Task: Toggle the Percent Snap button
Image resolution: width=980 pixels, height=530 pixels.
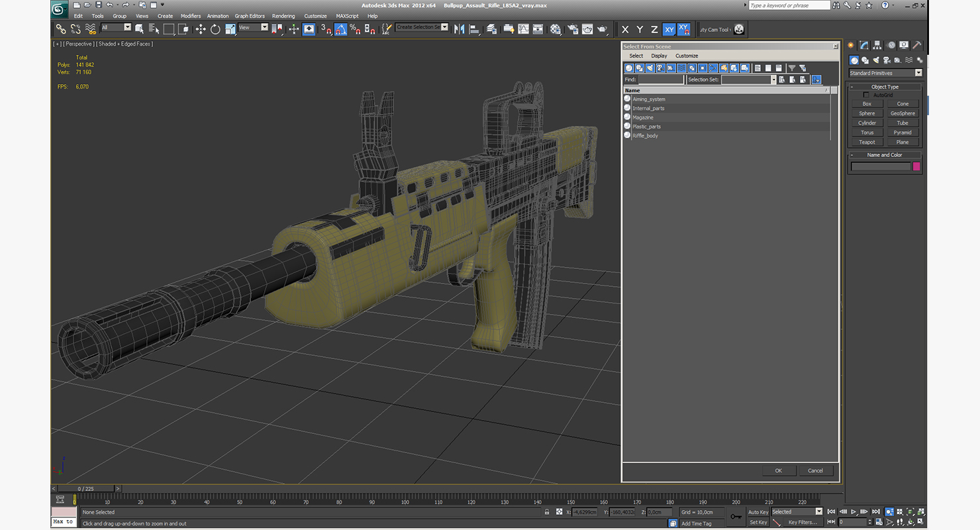Action: pyautogui.click(x=355, y=29)
